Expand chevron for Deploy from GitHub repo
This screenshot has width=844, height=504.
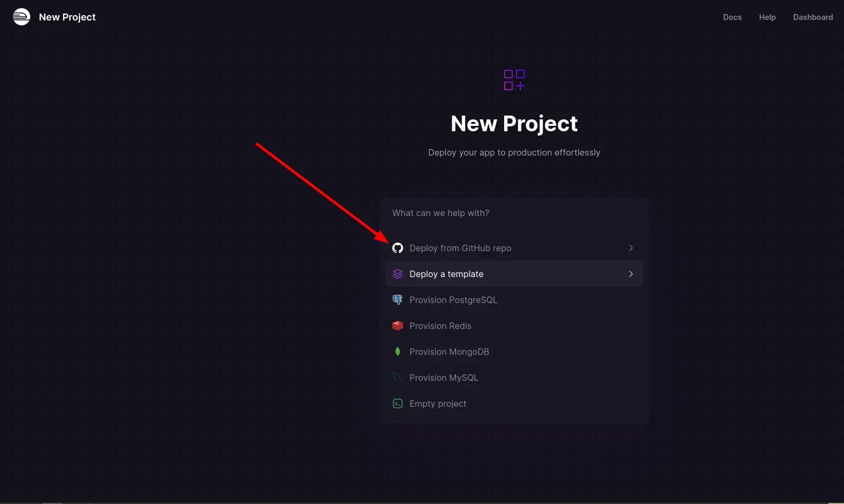click(631, 248)
